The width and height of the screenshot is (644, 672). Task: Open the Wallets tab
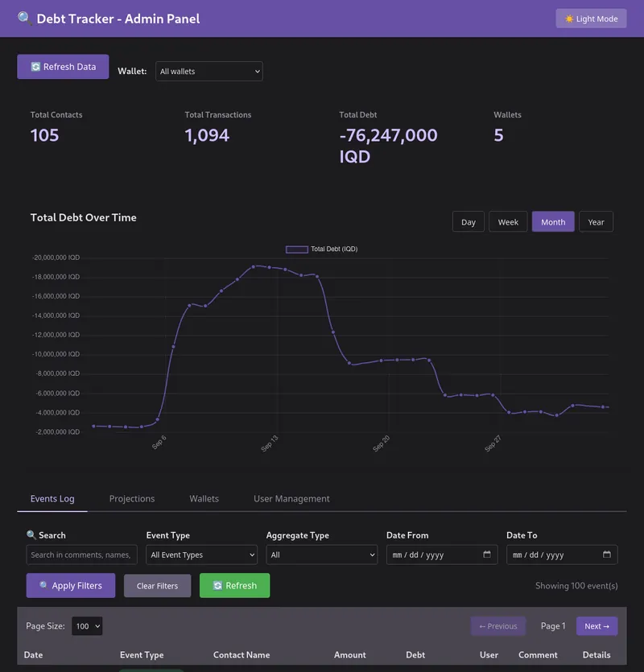[204, 499]
